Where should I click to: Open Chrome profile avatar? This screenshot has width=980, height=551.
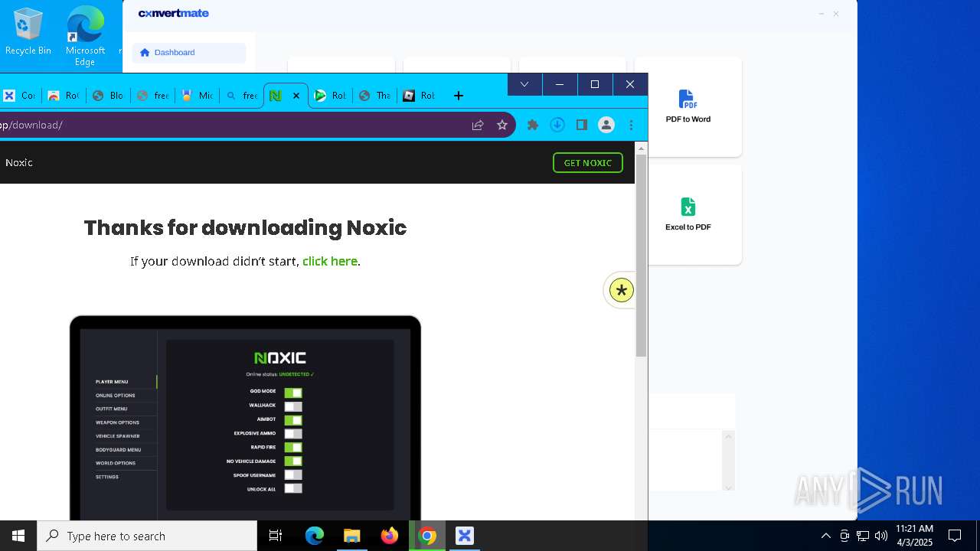tap(606, 125)
